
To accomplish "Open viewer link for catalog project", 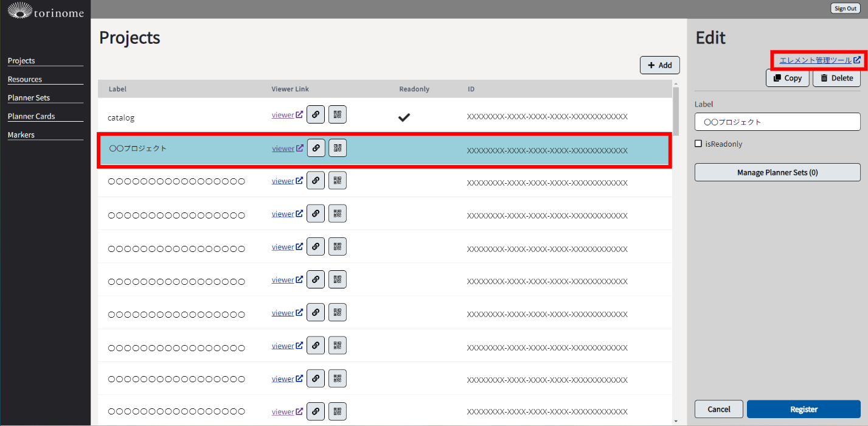I will pyautogui.click(x=283, y=115).
